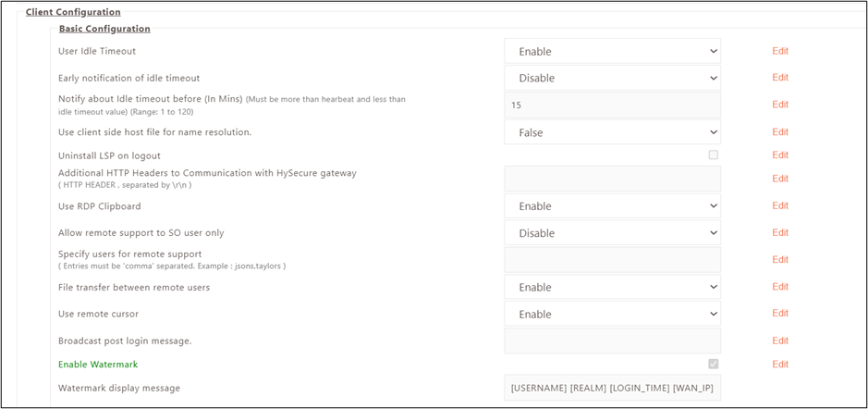The image size is (868, 409).
Task: Click Edit next to Uninstall LSP on logout
Action: click(780, 155)
